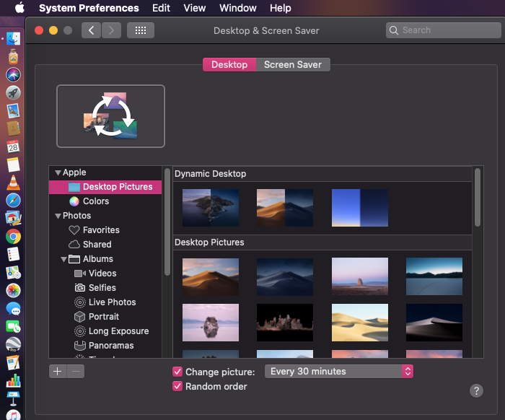Open Maps icon in the Dock
The image size is (505, 420).
tap(13, 273)
